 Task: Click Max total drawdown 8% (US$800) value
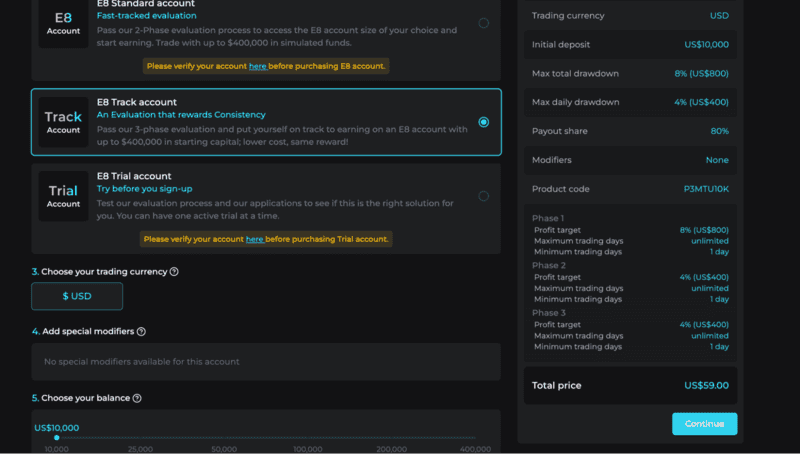702,73
